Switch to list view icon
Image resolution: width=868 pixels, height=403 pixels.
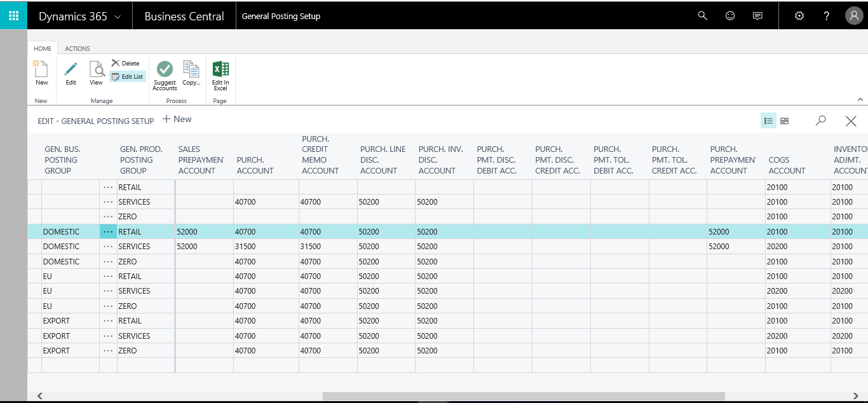(768, 121)
